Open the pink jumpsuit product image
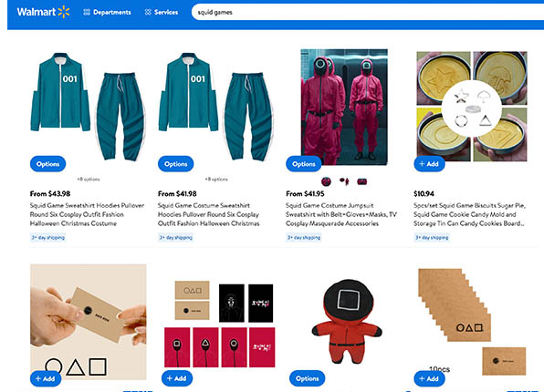 tap(344, 107)
